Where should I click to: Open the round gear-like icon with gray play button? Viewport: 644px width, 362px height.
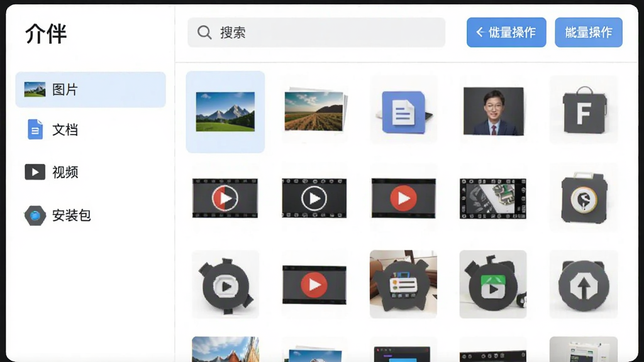(225, 285)
